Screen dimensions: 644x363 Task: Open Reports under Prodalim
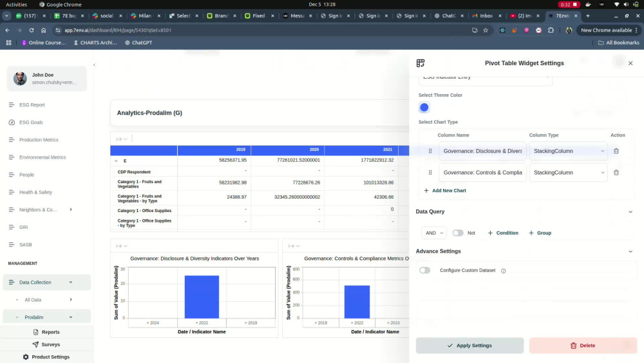pyautogui.click(x=46, y=332)
